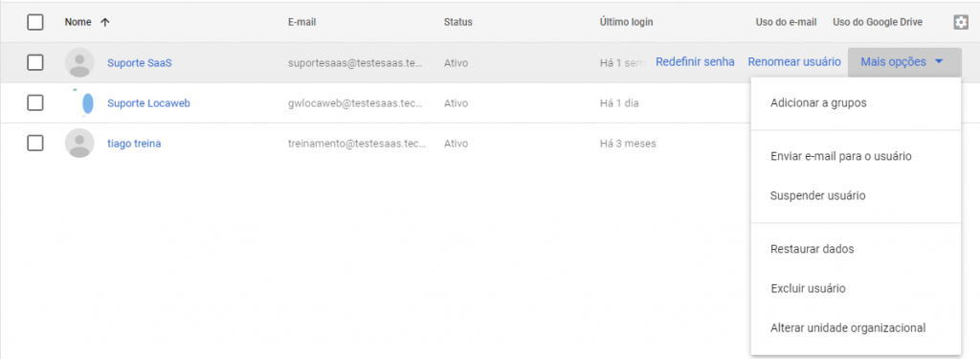Tick checkbox for Suporte Locaweb
This screenshot has width=980, height=359.
coord(35,103)
